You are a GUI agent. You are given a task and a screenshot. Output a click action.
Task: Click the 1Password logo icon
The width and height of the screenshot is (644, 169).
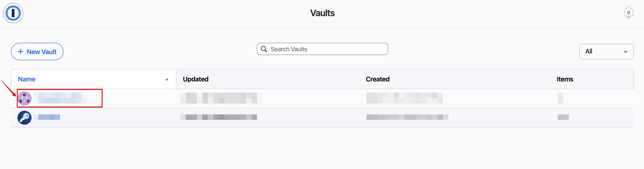(13, 13)
